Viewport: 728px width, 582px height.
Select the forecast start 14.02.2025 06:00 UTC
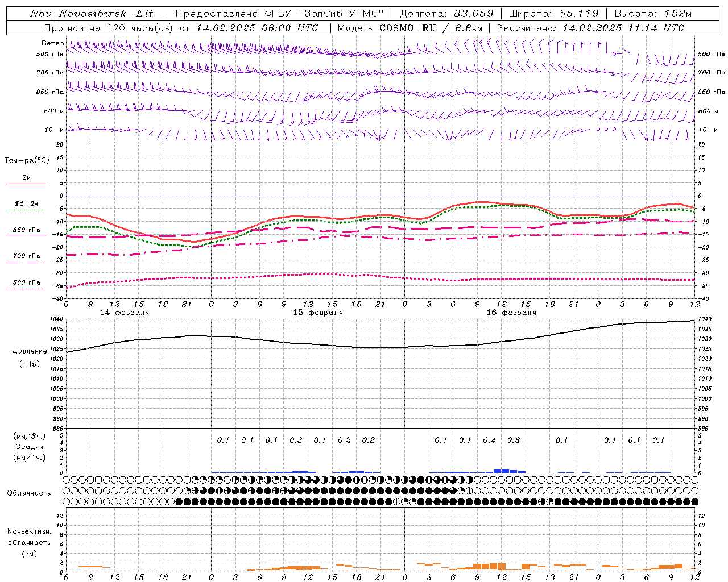coord(257,28)
